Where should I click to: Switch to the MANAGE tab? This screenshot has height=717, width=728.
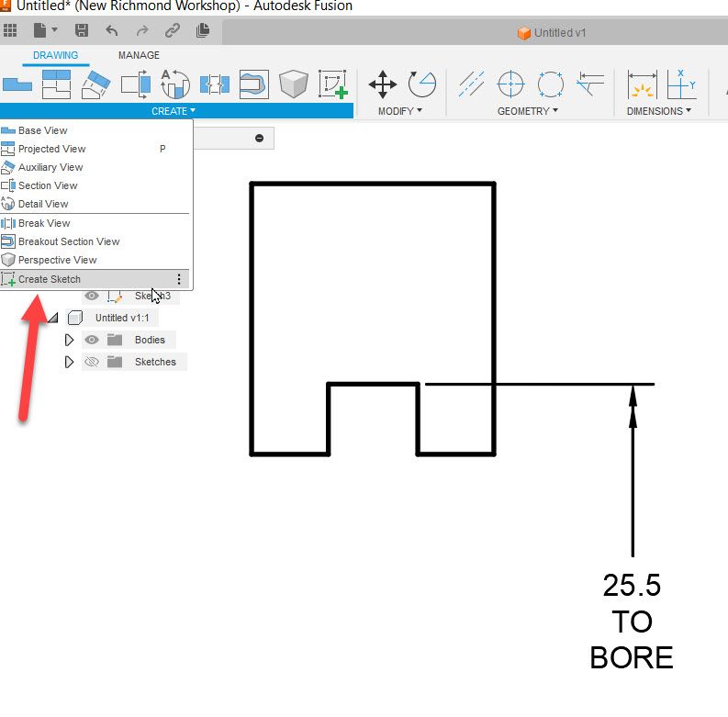point(139,55)
